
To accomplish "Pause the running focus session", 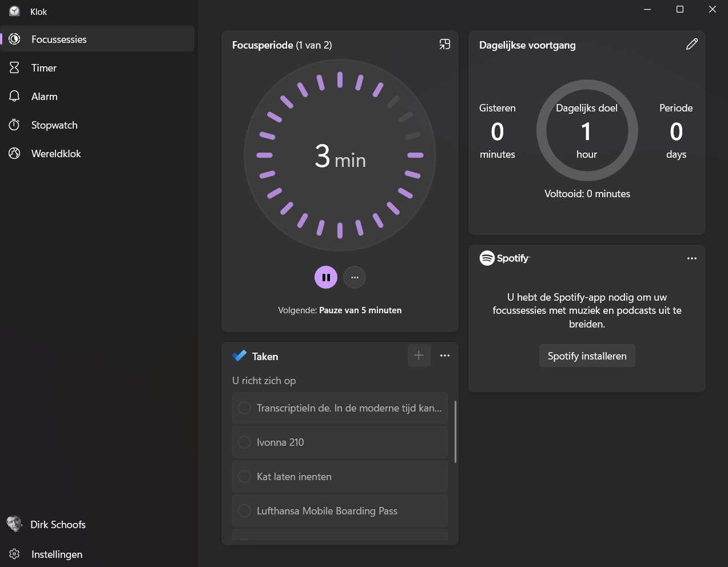I will [x=326, y=277].
